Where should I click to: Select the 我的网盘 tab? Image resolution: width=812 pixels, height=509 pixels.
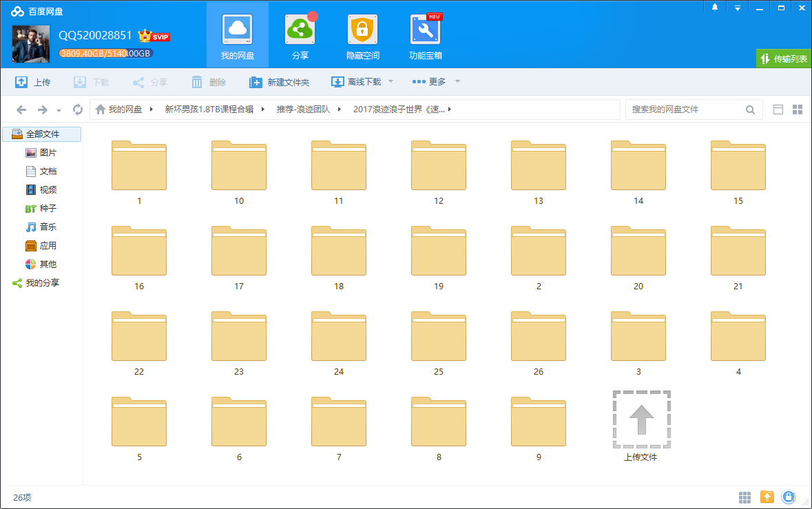[238, 34]
